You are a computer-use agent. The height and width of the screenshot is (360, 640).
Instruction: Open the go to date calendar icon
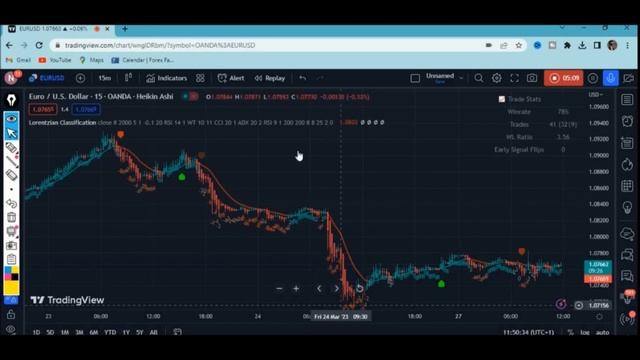point(178,332)
